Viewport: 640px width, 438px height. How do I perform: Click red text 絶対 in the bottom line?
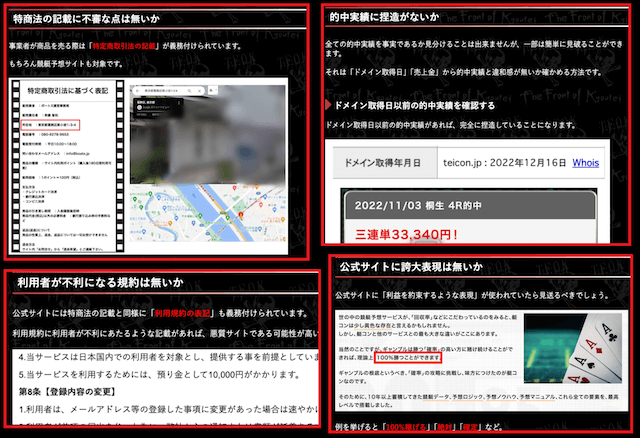point(444,427)
